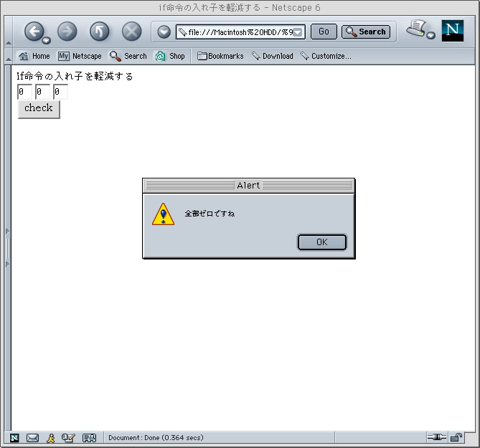This screenshot has height=448, width=480.
Task: Toggle the sidebar with its left-edge grippy
Action: pos(8,248)
